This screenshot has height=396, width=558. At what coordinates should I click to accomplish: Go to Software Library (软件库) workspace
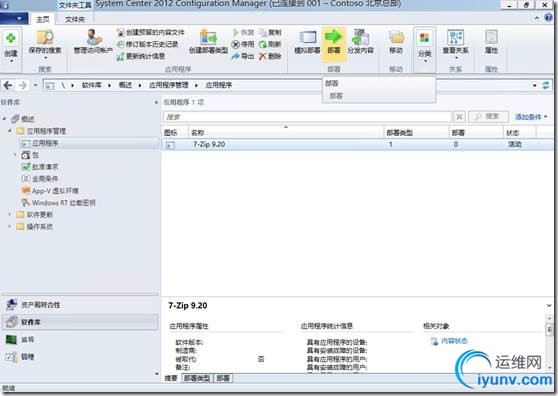pyautogui.click(x=80, y=322)
